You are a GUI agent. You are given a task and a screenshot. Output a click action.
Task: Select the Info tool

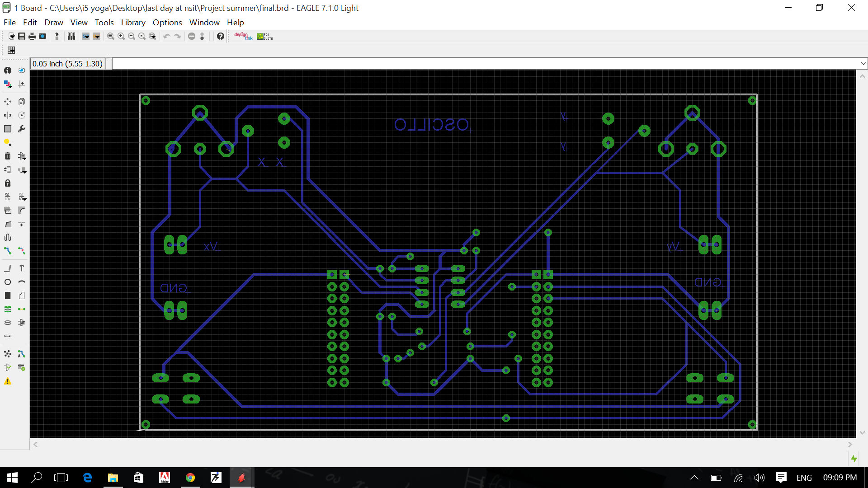8,70
